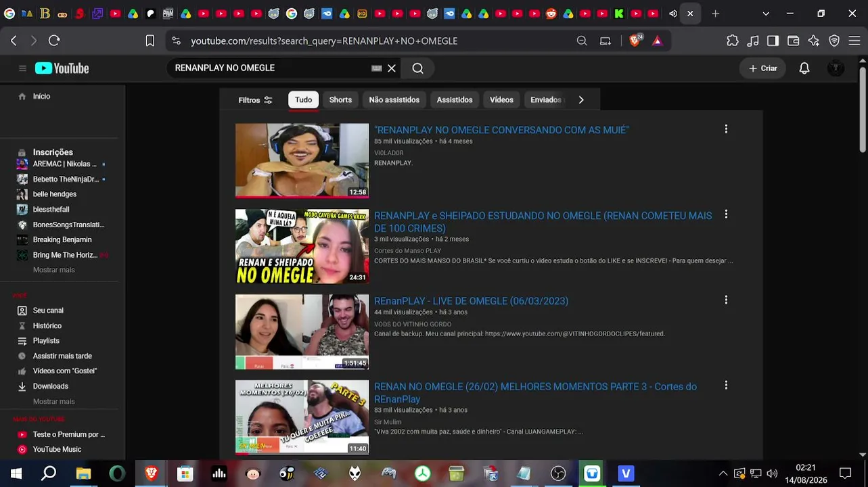The image size is (868, 487).
Task: Open Assistir mais tarde
Action: [x=62, y=356]
